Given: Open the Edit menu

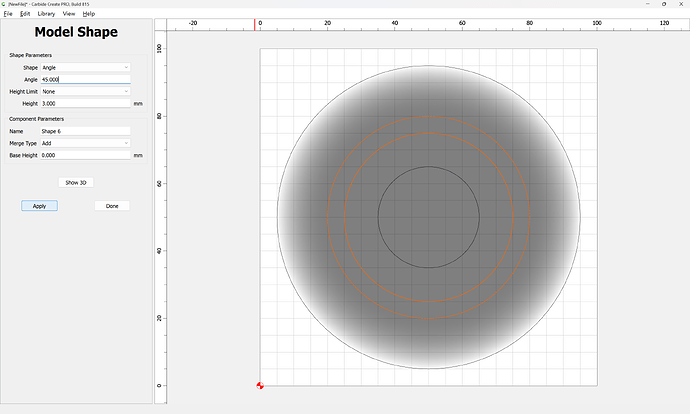Looking at the screenshot, I should [x=25, y=14].
